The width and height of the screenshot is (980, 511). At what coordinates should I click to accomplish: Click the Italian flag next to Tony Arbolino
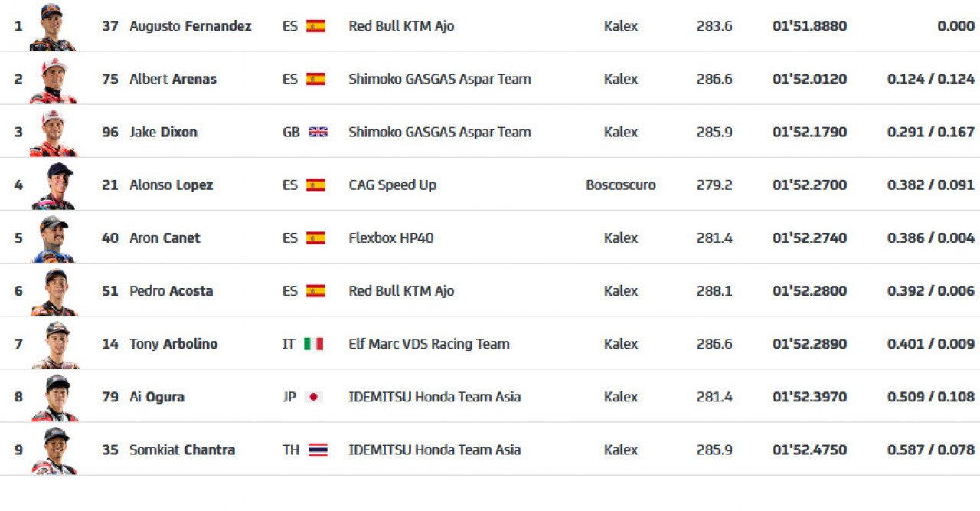[x=314, y=344]
